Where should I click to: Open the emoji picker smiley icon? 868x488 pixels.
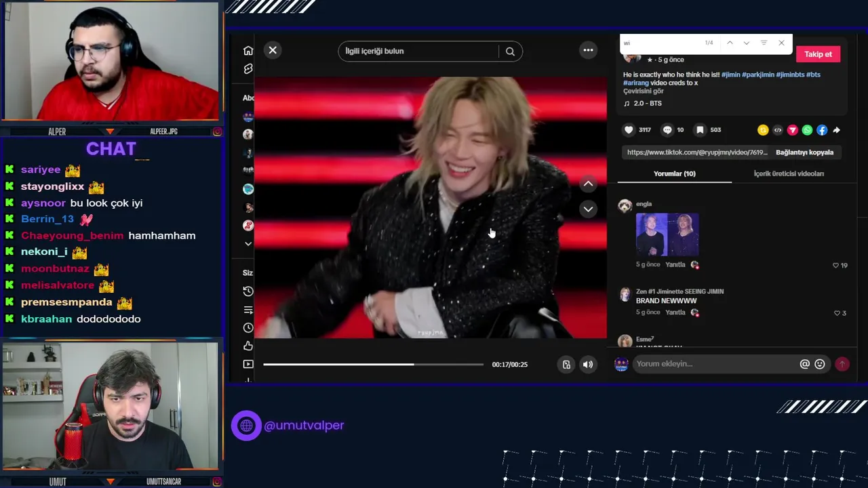click(x=820, y=364)
